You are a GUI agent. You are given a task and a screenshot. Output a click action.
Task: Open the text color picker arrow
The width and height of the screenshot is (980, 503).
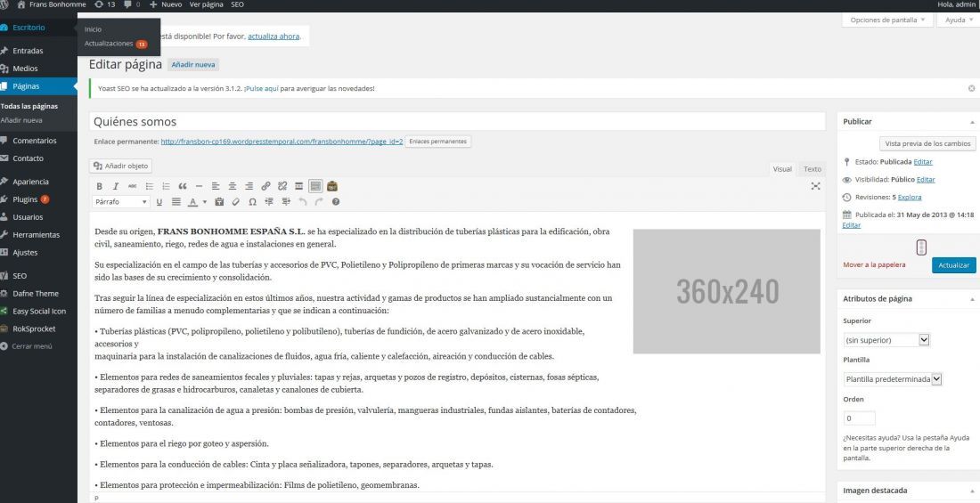coord(204,202)
